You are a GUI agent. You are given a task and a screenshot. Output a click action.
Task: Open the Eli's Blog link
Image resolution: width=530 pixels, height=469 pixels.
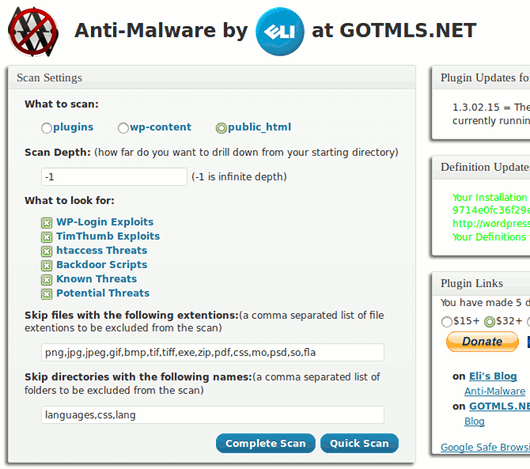tap(493, 376)
